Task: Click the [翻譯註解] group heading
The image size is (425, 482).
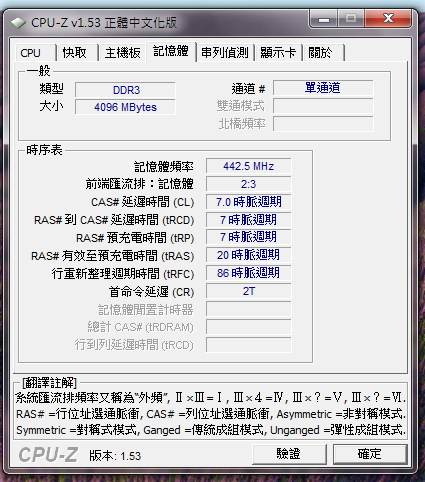Action: (49, 383)
